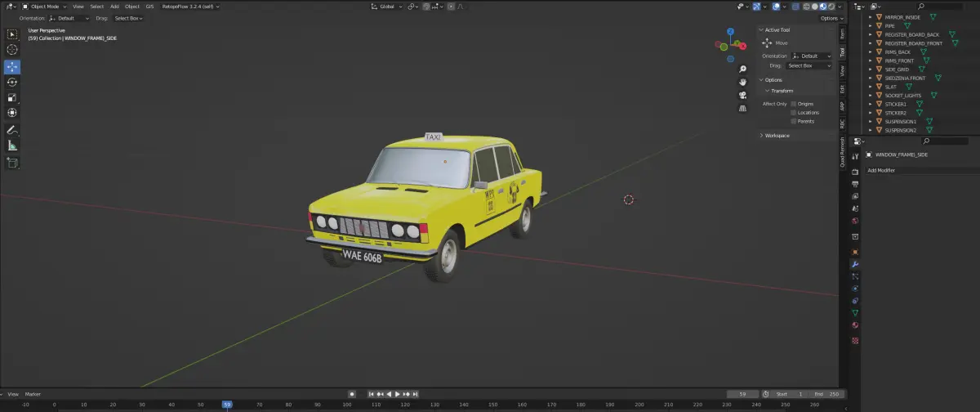Select the Measure tool in left toolbar
This screenshot has width=980, height=412.
coord(12,146)
